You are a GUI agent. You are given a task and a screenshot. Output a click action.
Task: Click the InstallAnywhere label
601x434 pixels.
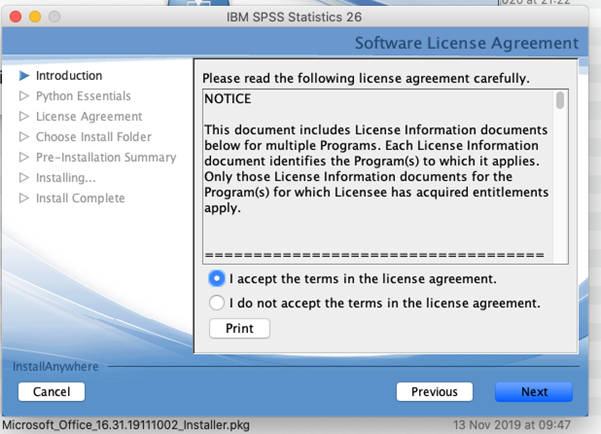coord(56,367)
